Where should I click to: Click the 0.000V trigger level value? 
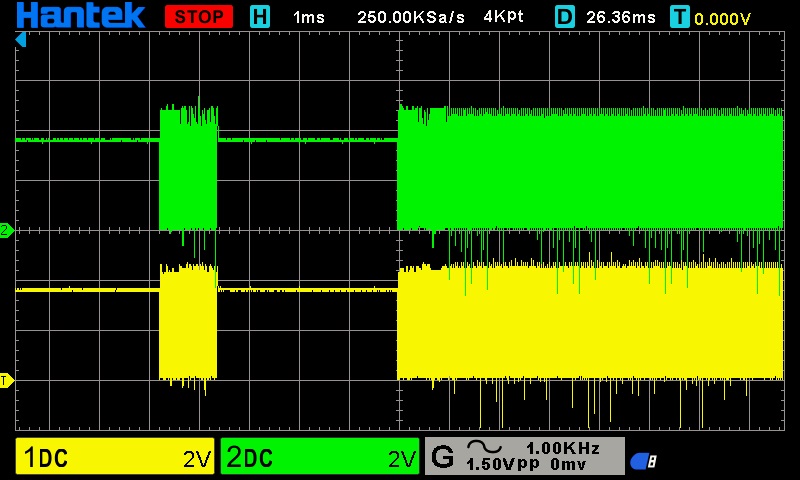point(722,19)
